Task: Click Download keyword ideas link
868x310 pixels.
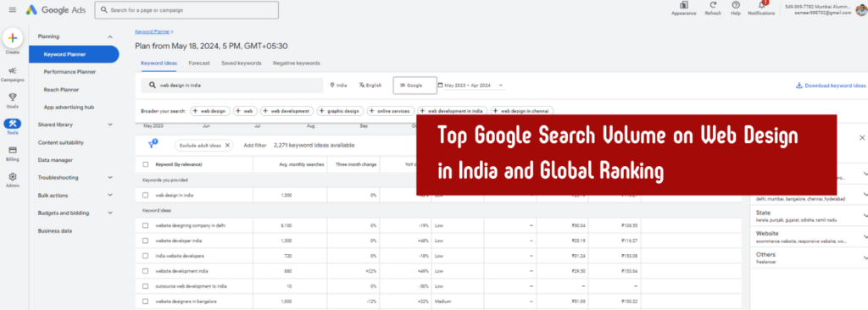Action: [831, 86]
